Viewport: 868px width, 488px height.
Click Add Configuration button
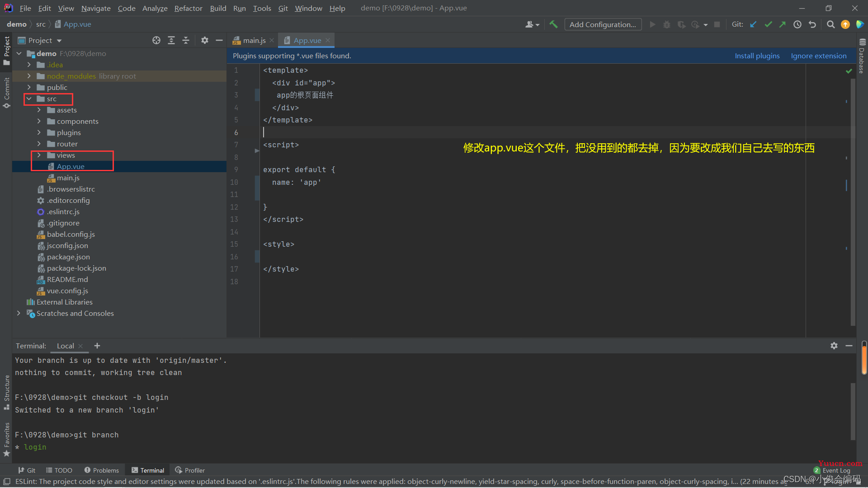(x=603, y=24)
